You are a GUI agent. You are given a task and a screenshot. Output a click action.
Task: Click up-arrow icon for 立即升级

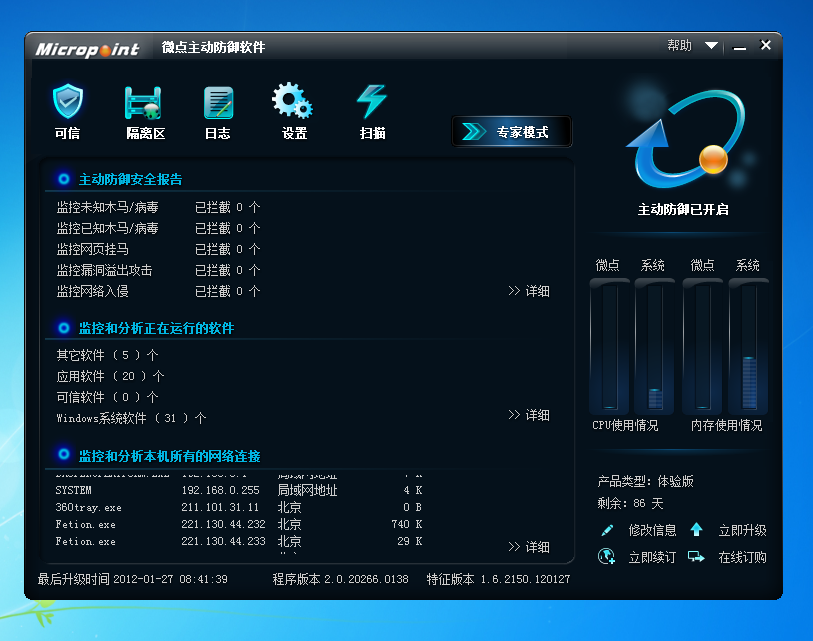point(696,529)
